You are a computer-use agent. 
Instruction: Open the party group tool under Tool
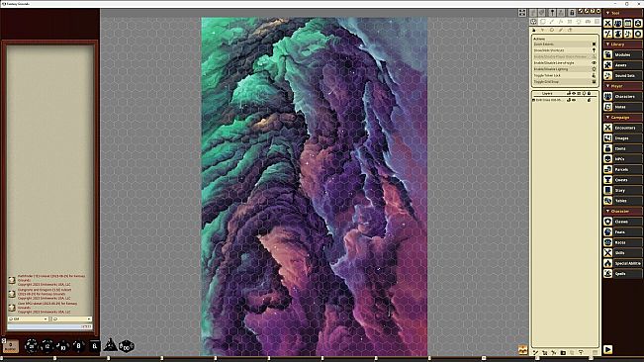point(617,24)
